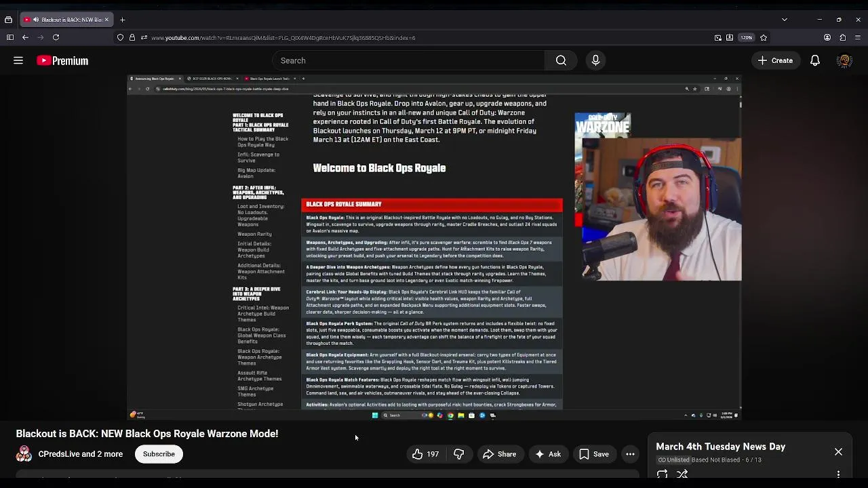Expand CPredsLive and 2 more collaborators
Viewport: 868px width, 488px height.
(x=81, y=454)
